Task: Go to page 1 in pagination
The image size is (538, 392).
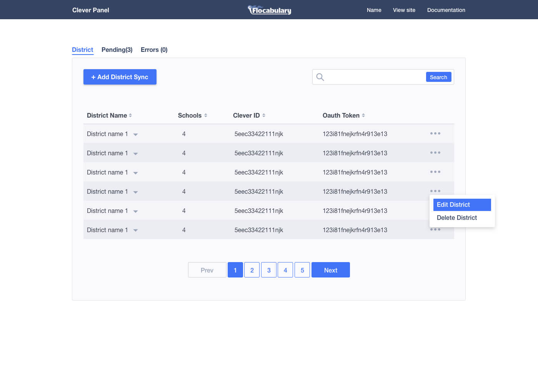Action: [235, 270]
